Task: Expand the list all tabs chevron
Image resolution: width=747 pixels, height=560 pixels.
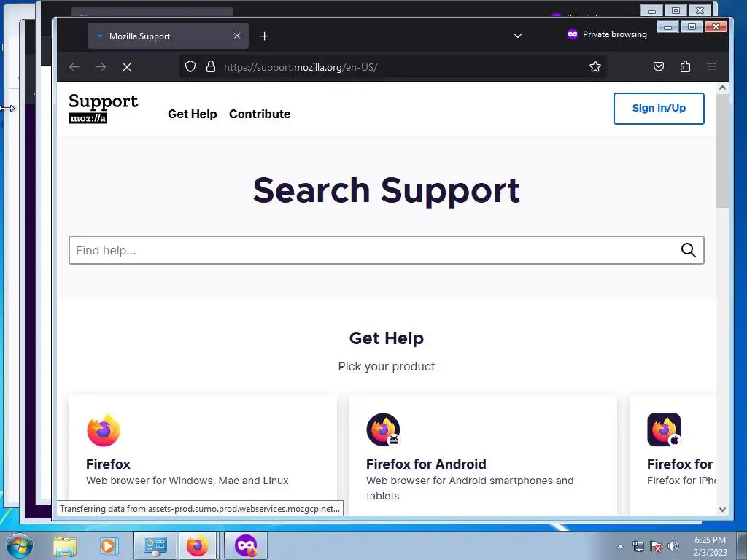Action: 518,36
